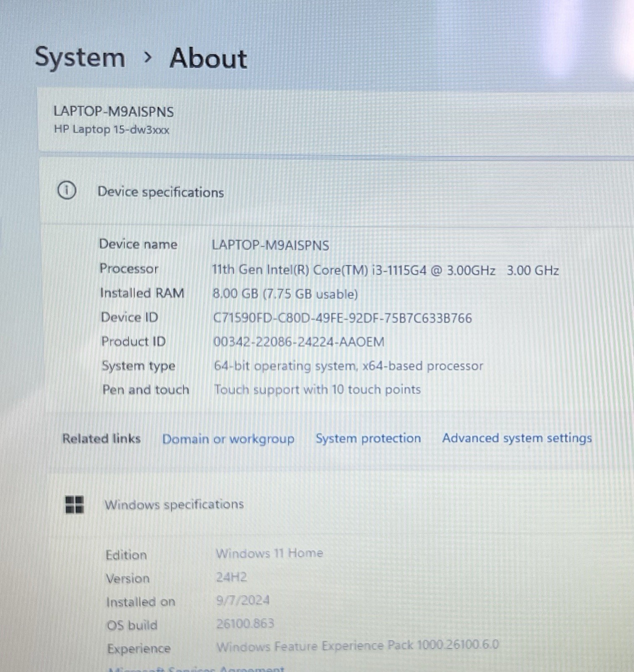Click the breadcrumb chevron after System
The image size is (634, 672).
click(x=147, y=57)
